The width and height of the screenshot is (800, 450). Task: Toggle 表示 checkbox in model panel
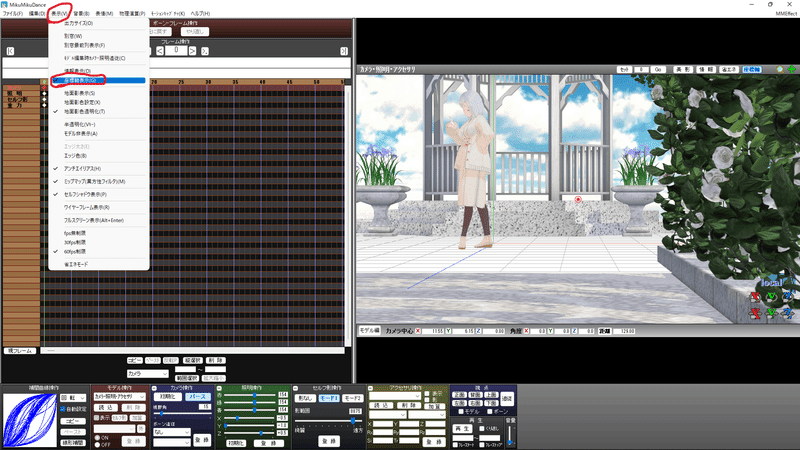[96, 418]
